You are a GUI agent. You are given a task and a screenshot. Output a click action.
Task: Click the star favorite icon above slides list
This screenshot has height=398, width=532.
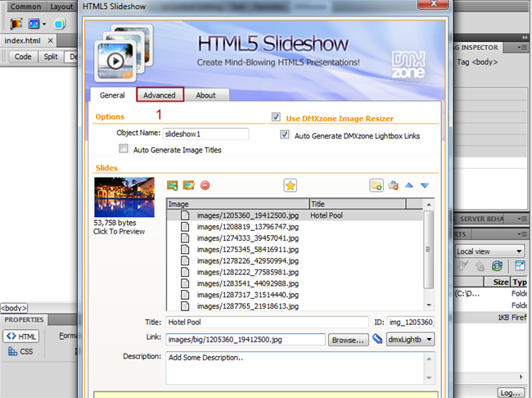[290, 185]
